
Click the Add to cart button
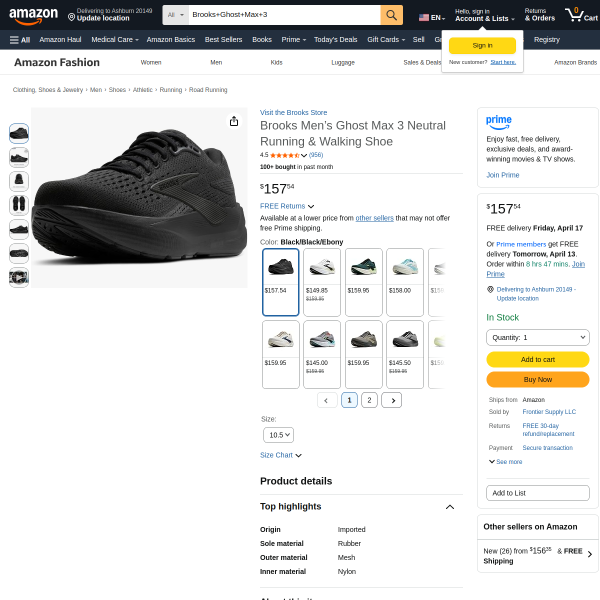click(x=537, y=359)
